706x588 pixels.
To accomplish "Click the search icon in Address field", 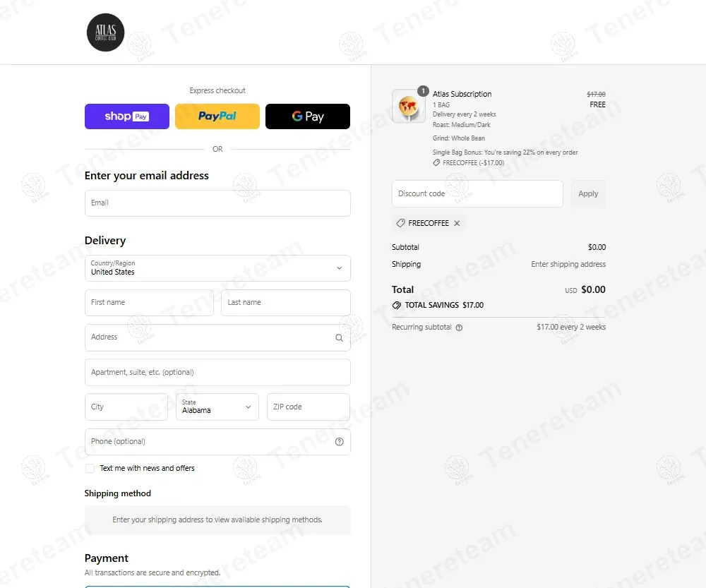I will [339, 337].
